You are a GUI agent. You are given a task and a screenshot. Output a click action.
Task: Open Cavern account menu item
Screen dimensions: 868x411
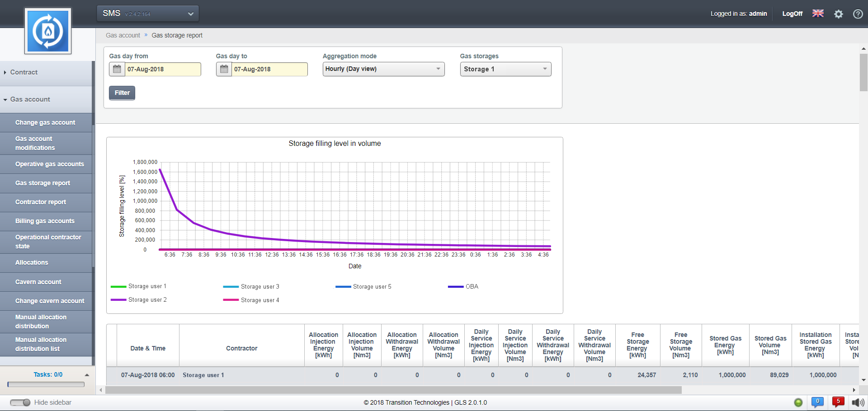pyautogui.click(x=46, y=282)
